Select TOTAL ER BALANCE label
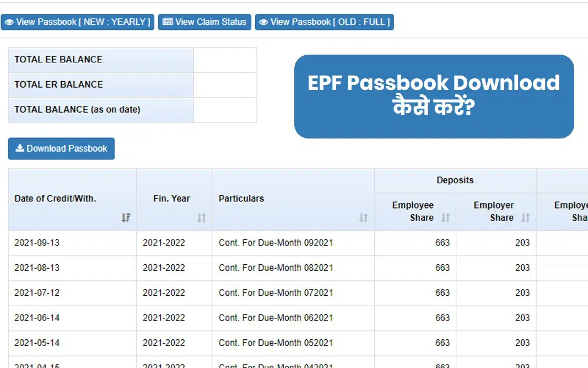588x368 pixels. 58,84
